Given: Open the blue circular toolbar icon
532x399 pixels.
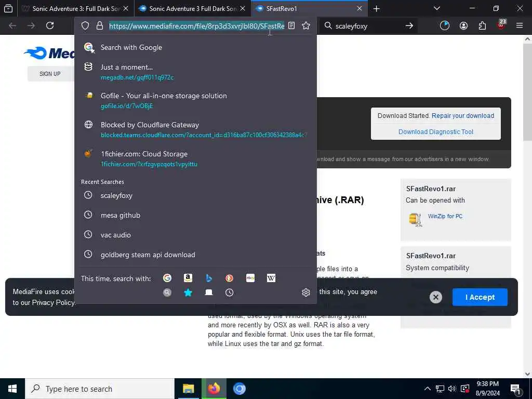Looking at the screenshot, I should pos(445,26).
